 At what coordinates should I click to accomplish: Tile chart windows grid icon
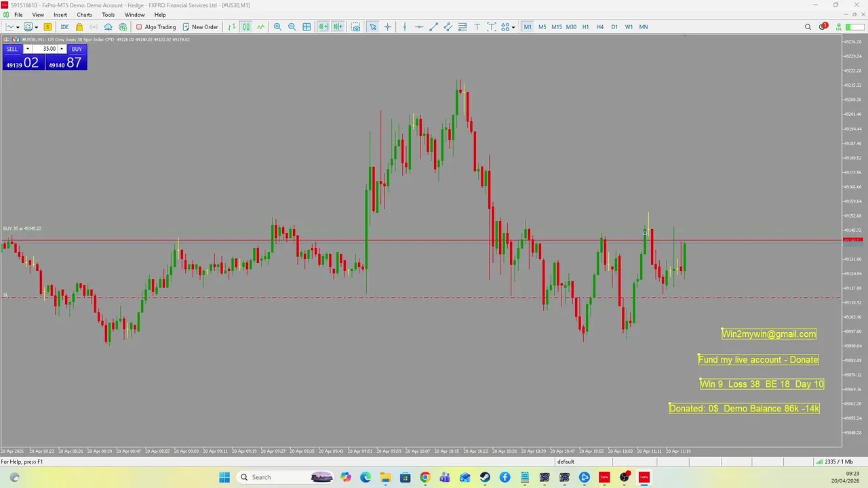[x=307, y=27]
